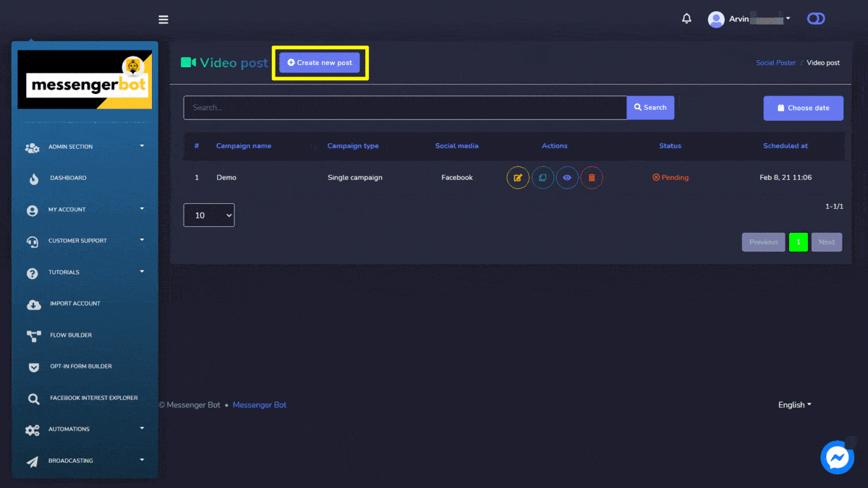
Task: Click the Facebook Interest Explorer magnifier icon
Action: click(x=34, y=398)
